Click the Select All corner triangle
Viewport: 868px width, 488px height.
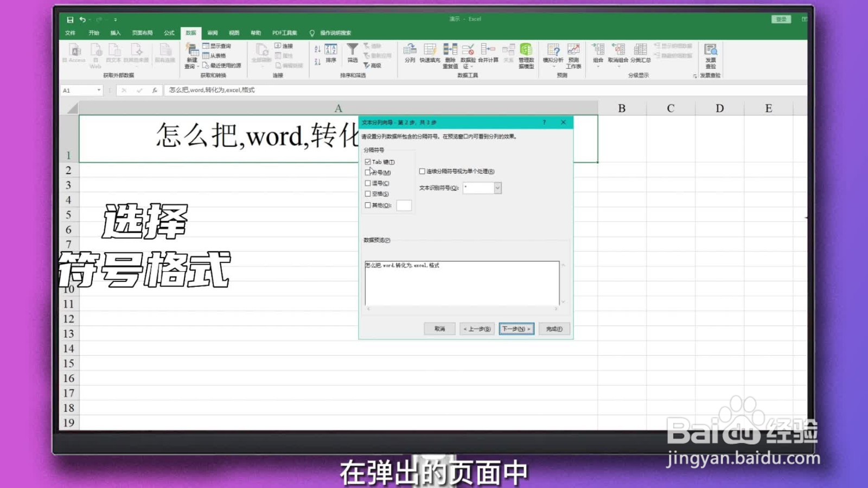[72, 108]
